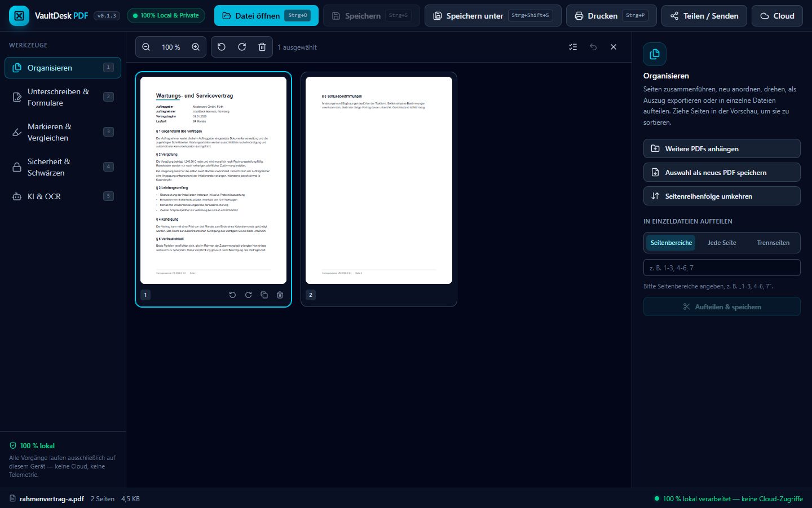
Task: Click the file icon in status bar
Action: coord(13,498)
